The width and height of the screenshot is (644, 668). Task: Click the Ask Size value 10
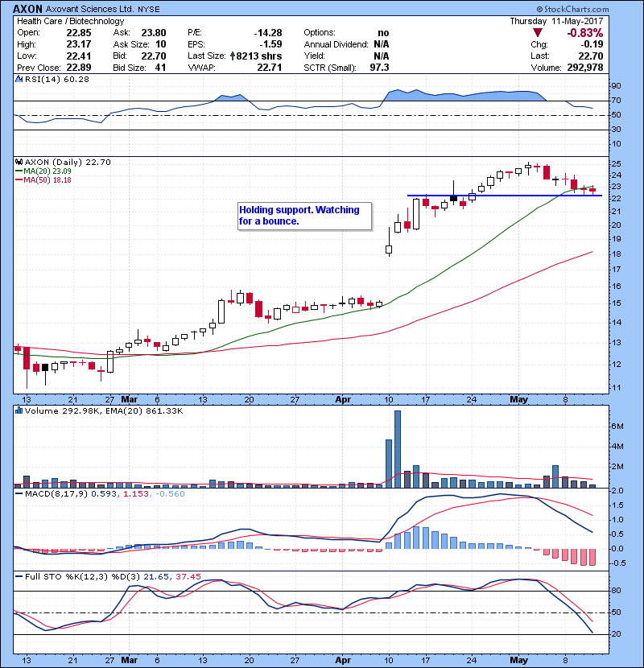161,44
